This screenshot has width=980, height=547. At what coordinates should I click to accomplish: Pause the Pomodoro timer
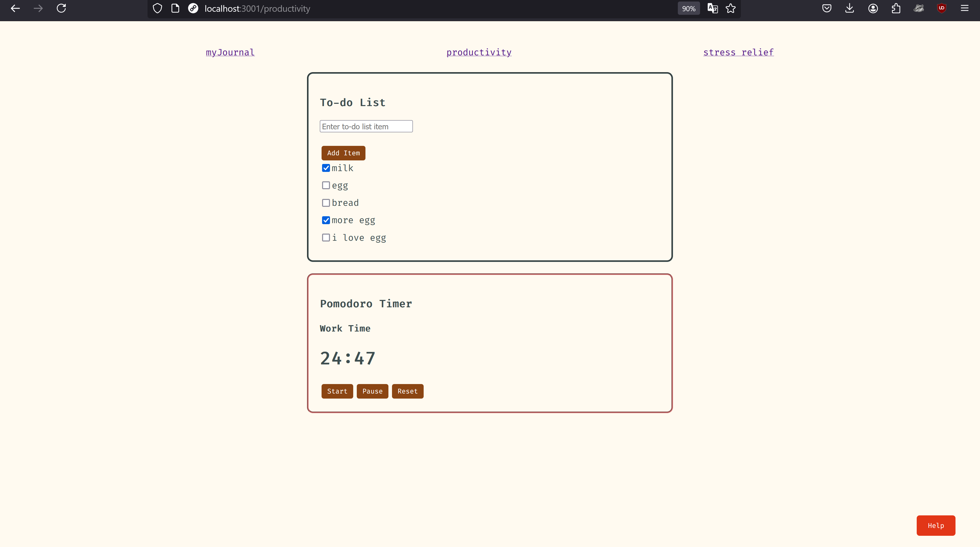click(372, 391)
